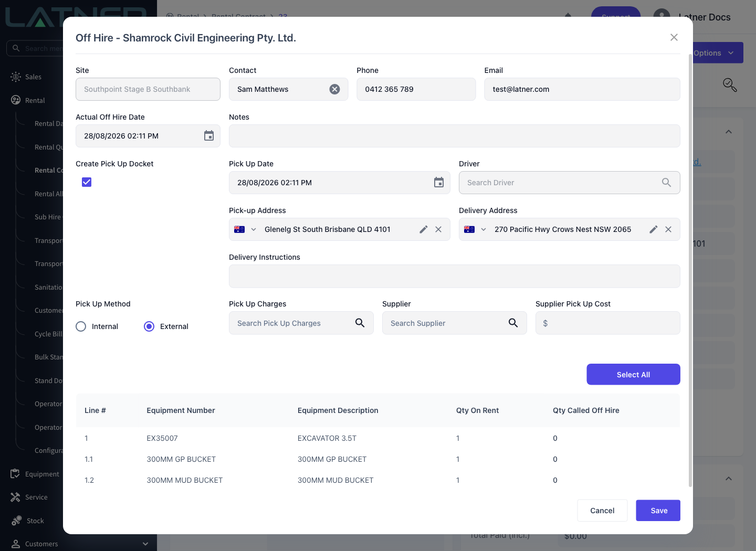The width and height of the screenshot is (756, 551).
Task: Click the magnifier check icon behind dialog
Action: point(730,85)
